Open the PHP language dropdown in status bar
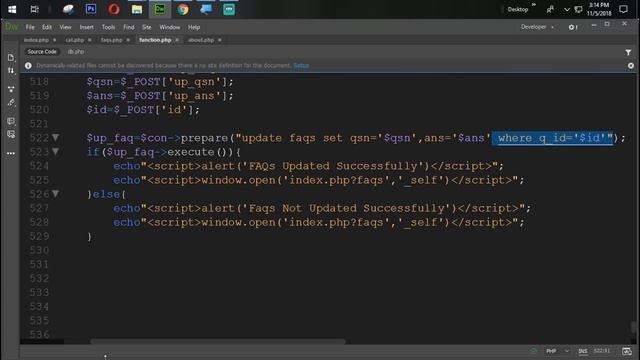The width and height of the screenshot is (640, 360). (x=558, y=351)
